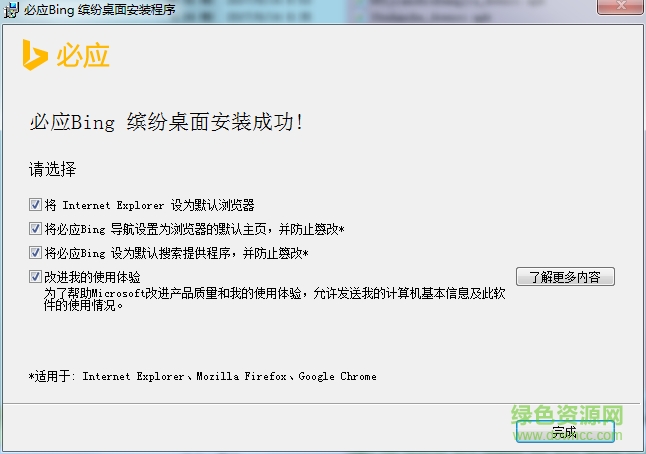The height and width of the screenshot is (454, 646).
Task: Toggle Bing as default search provider checkbox
Action: pos(35,253)
